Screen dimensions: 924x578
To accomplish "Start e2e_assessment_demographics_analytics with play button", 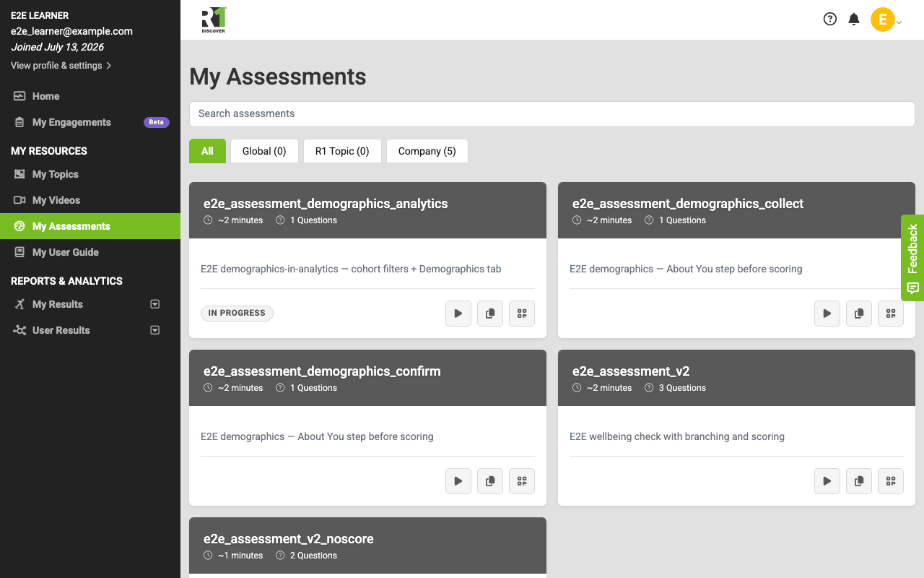I will coord(458,314).
